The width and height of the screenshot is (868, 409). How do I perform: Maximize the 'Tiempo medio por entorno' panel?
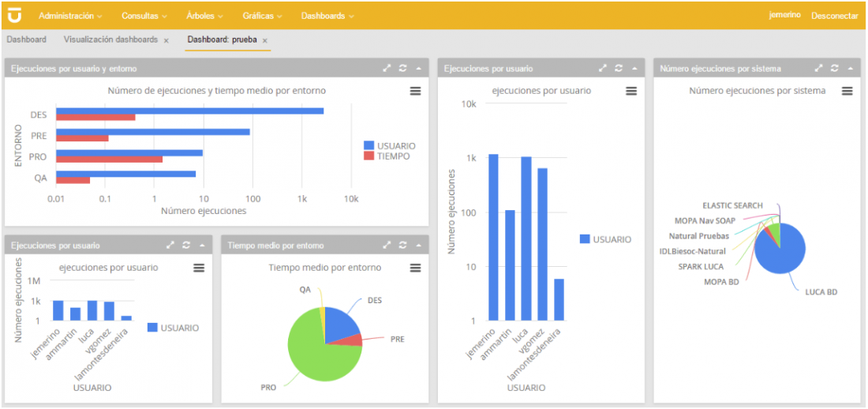point(387,246)
